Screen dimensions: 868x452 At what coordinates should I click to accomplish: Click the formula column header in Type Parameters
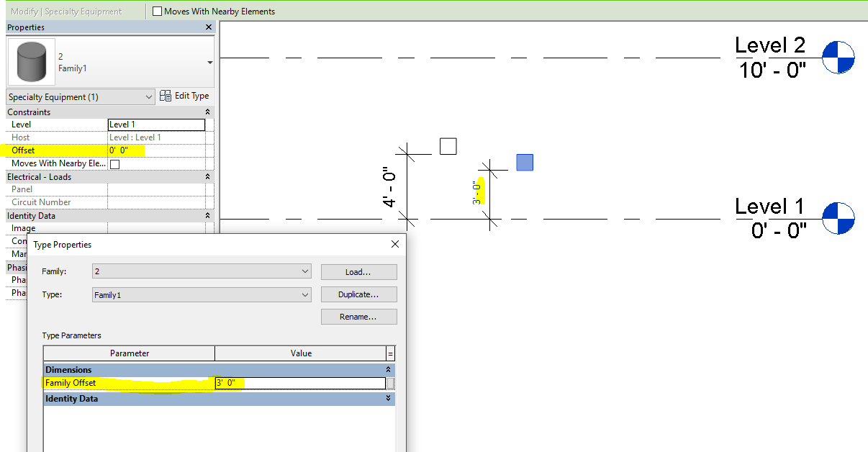pos(389,353)
